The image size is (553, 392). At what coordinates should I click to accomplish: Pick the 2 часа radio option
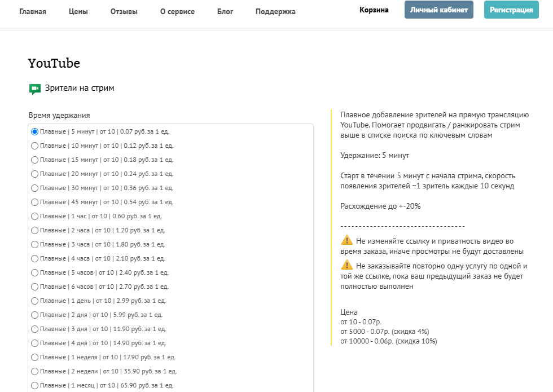coord(34,230)
